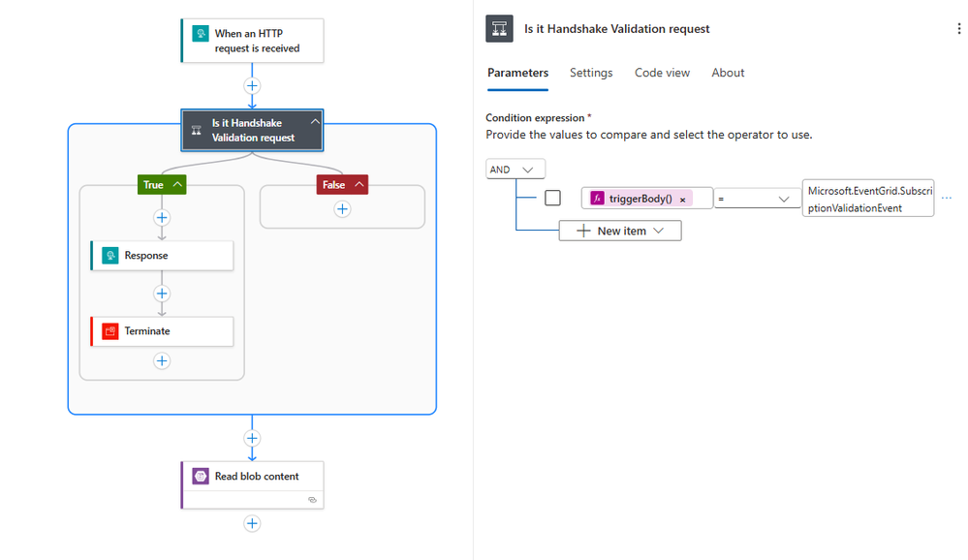This screenshot has width=968, height=560.
Task: Check the triggerBody condition row checkbox
Action: click(552, 199)
